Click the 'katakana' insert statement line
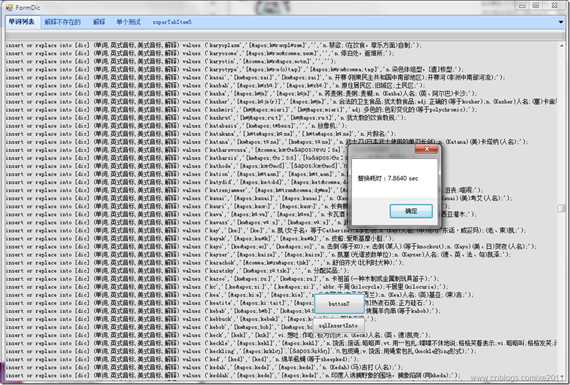This screenshot has width=570, height=385. click(201, 134)
